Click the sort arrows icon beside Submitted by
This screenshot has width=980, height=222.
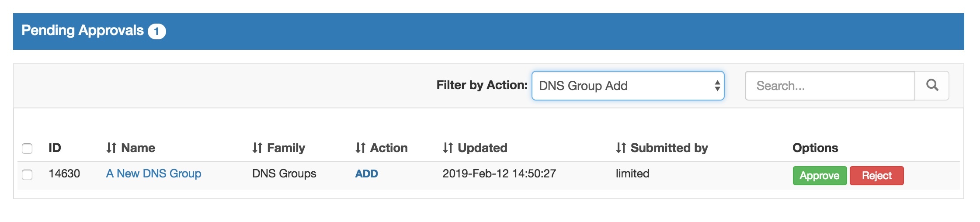pos(621,148)
